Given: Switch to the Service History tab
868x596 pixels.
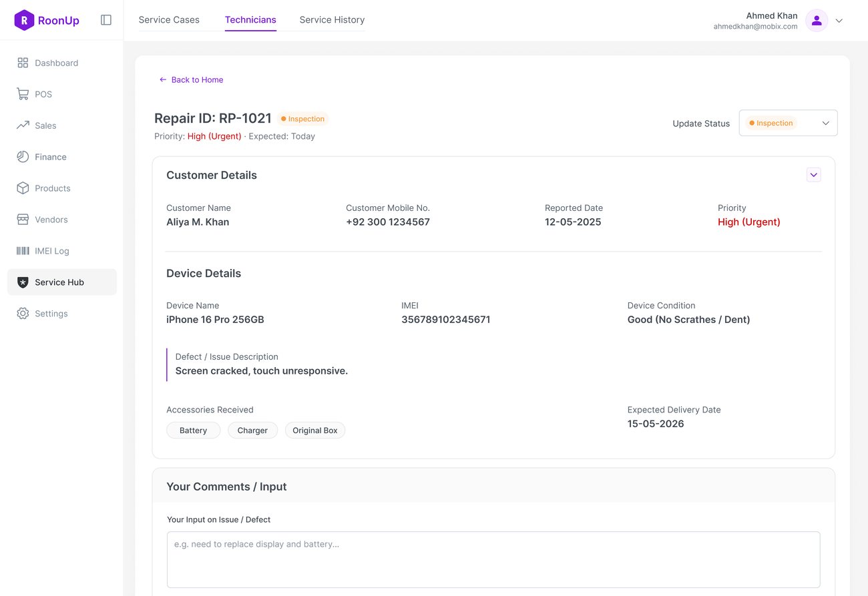Looking at the screenshot, I should [x=332, y=20].
